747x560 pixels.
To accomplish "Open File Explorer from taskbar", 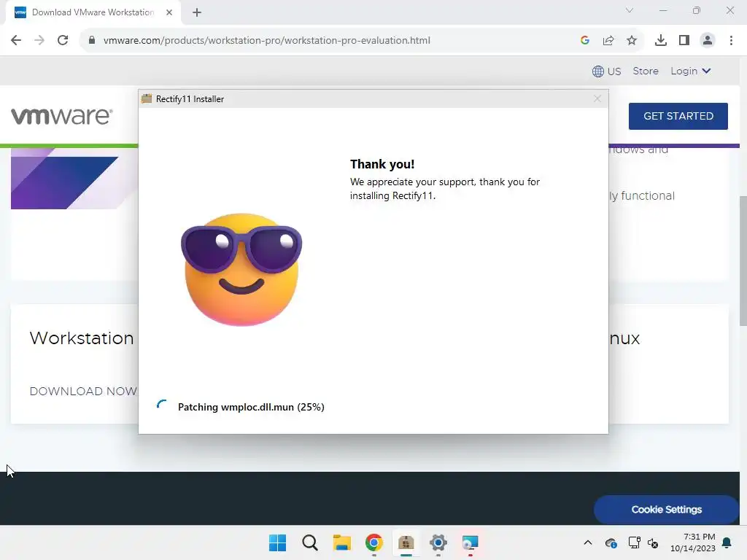I will coord(341,542).
